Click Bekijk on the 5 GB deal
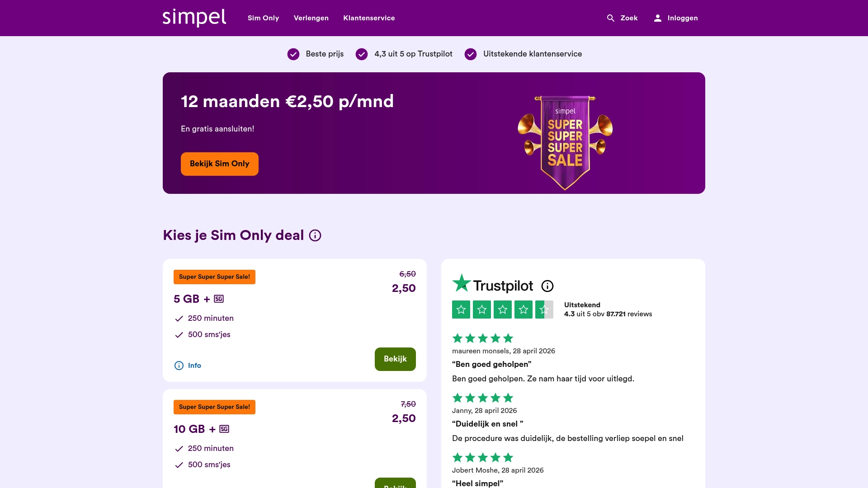 pos(395,359)
